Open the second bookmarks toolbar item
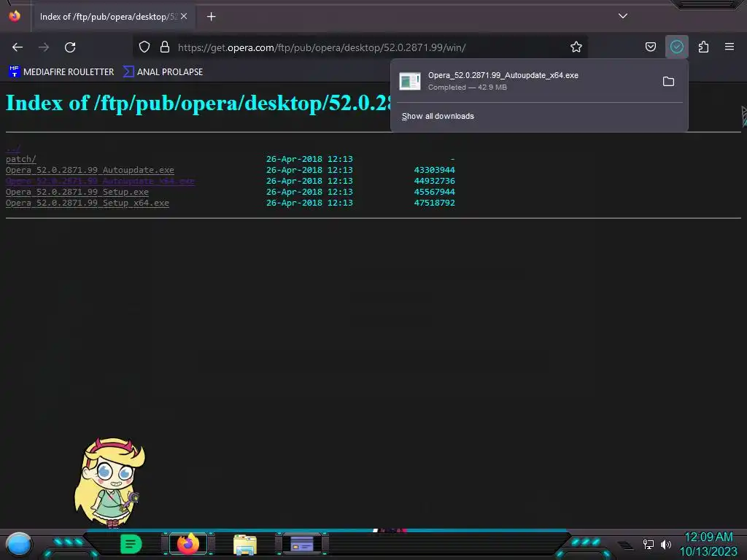Screen dimensions: 747x560 pos(163,72)
